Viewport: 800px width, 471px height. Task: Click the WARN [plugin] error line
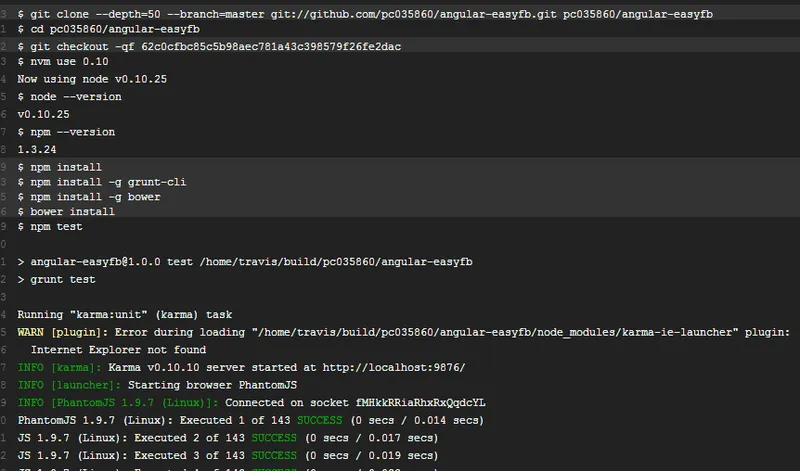(400, 332)
